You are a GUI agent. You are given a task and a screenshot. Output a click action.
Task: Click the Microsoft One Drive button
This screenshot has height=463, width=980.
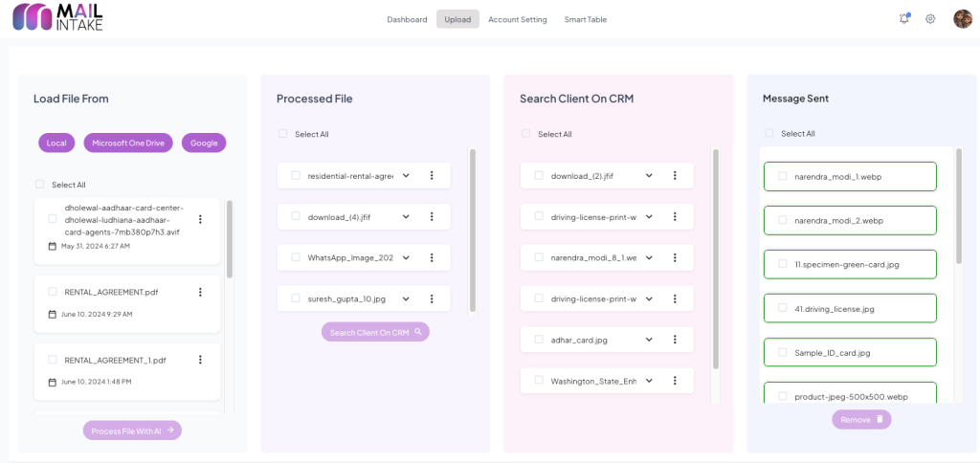(128, 143)
